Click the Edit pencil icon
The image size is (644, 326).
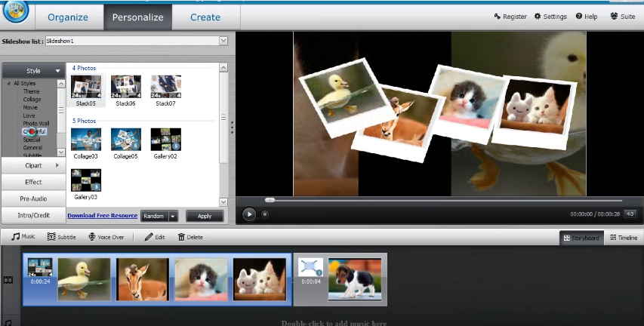[149, 237]
